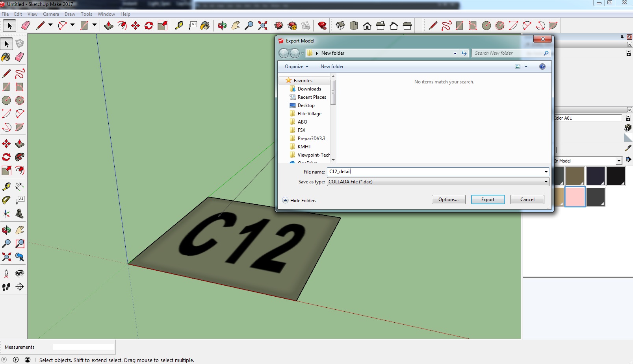The image size is (633, 364).
Task: Open export Options dialog
Action: pyautogui.click(x=448, y=200)
